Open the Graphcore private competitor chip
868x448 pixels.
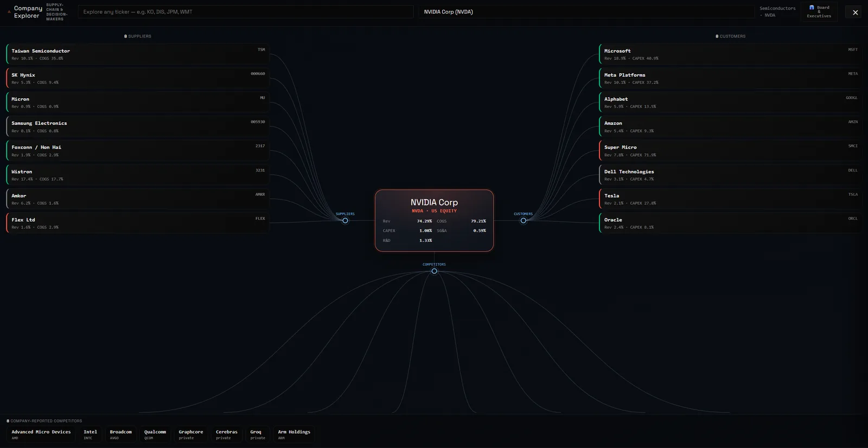point(191,434)
